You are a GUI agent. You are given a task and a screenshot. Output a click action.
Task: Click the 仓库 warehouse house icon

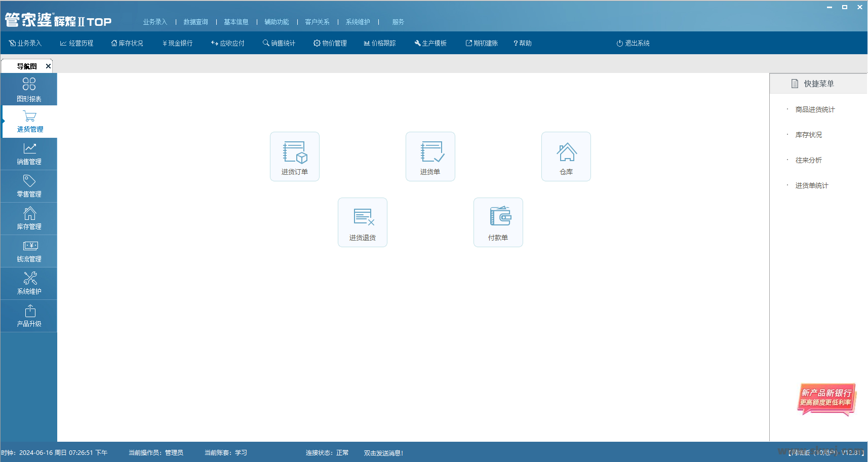(566, 156)
